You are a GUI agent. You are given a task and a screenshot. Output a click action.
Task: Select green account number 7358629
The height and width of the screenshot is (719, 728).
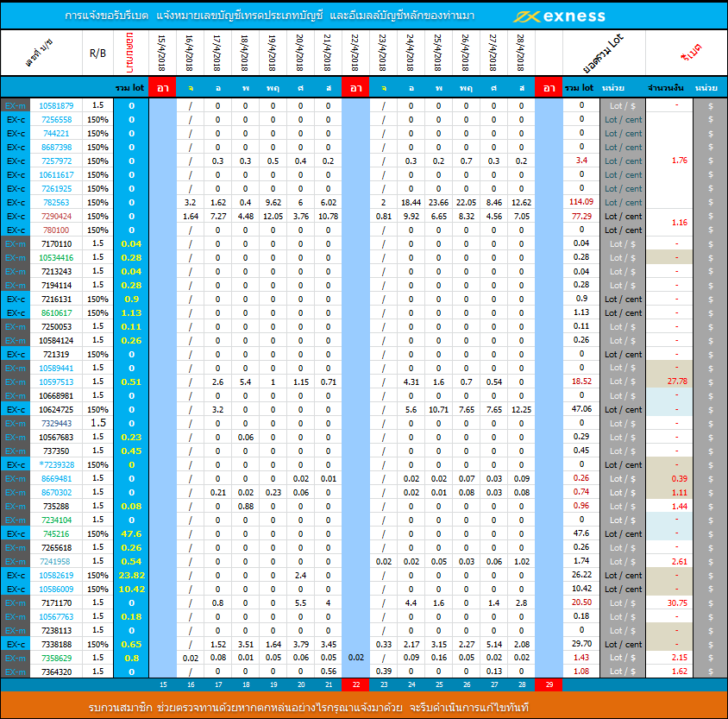coord(56,659)
